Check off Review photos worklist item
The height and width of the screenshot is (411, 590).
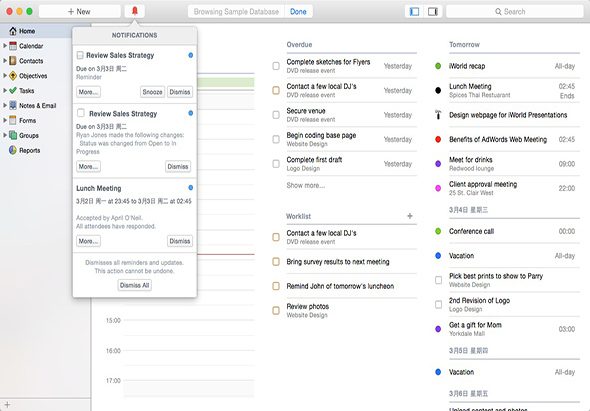pyautogui.click(x=276, y=311)
